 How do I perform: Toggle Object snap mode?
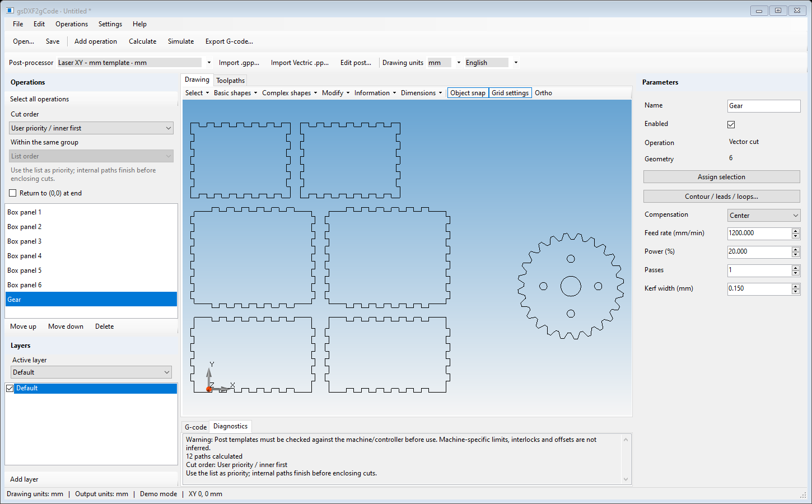pos(468,93)
